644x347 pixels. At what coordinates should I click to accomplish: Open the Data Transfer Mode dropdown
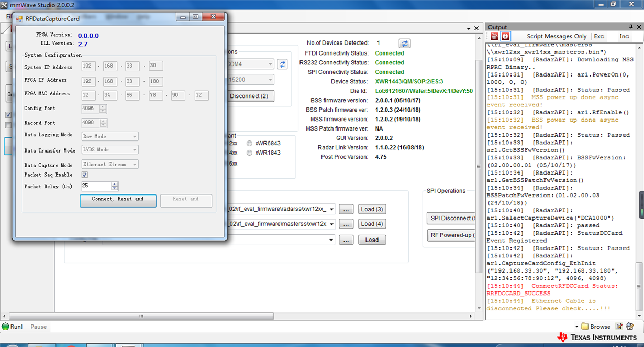pyautogui.click(x=110, y=149)
